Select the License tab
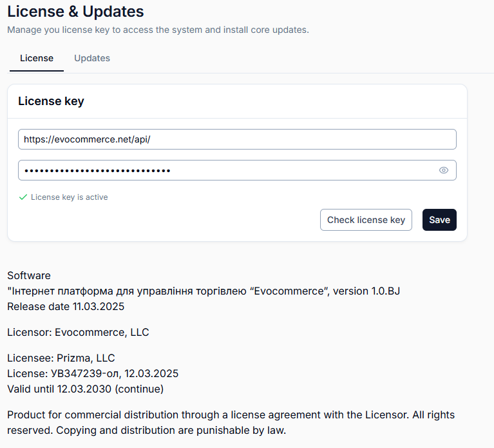This screenshot has width=494, height=448. tap(37, 58)
